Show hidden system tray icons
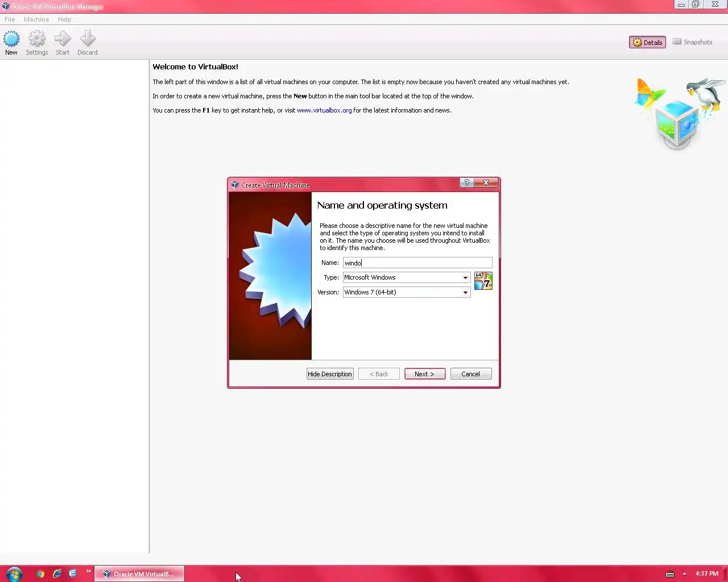This screenshot has width=728, height=582. [684, 573]
